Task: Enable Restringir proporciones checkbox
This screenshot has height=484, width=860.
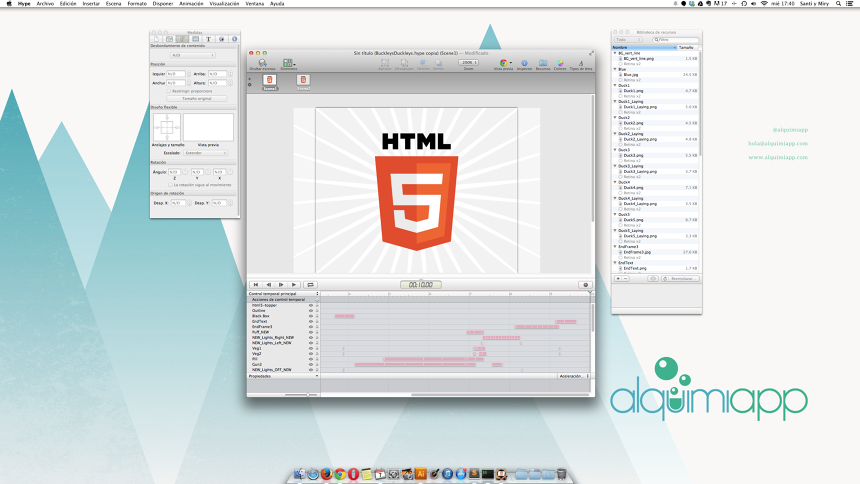Action: pyautogui.click(x=169, y=90)
